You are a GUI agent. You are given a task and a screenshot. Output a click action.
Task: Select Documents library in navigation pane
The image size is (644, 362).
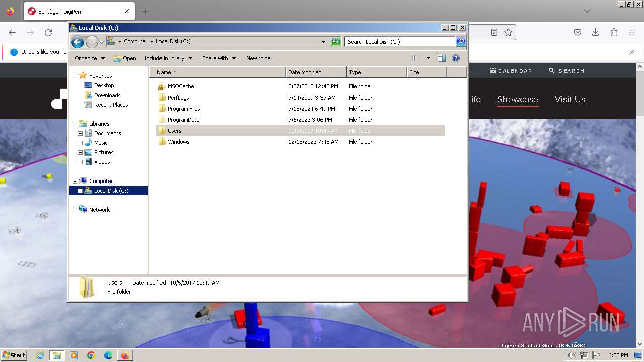(107, 133)
